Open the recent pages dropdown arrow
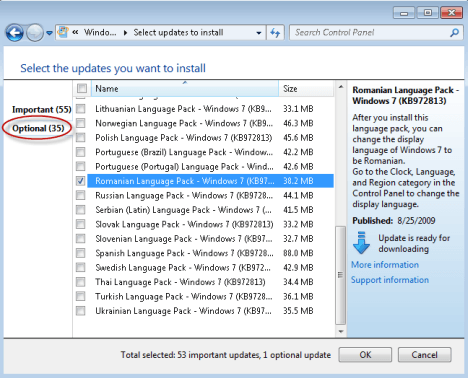Screen dimensions: 468x378 (x=49, y=33)
